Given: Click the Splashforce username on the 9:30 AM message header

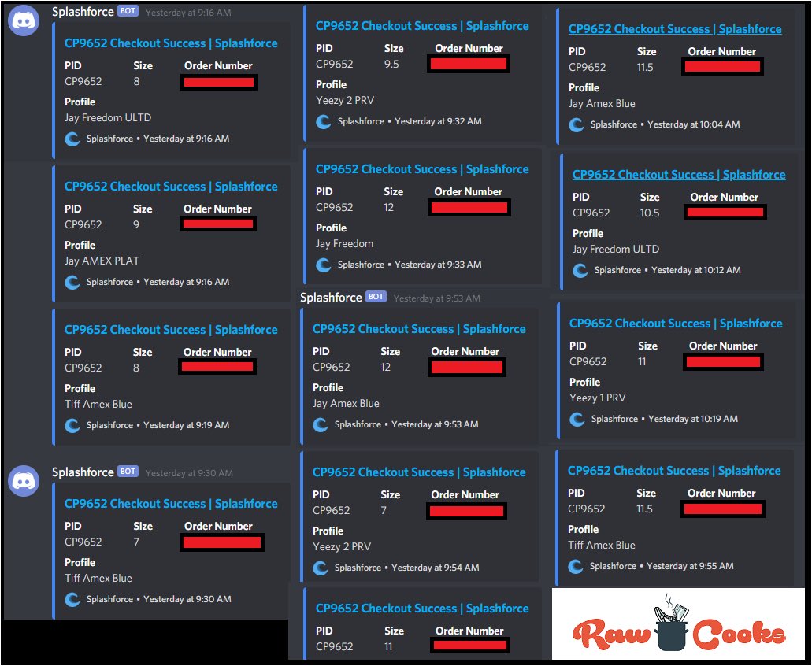Looking at the screenshot, I should [83, 472].
